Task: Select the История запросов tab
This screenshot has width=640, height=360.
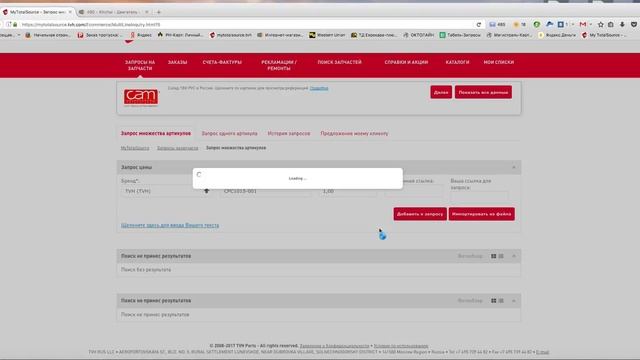Action: click(289, 133)
